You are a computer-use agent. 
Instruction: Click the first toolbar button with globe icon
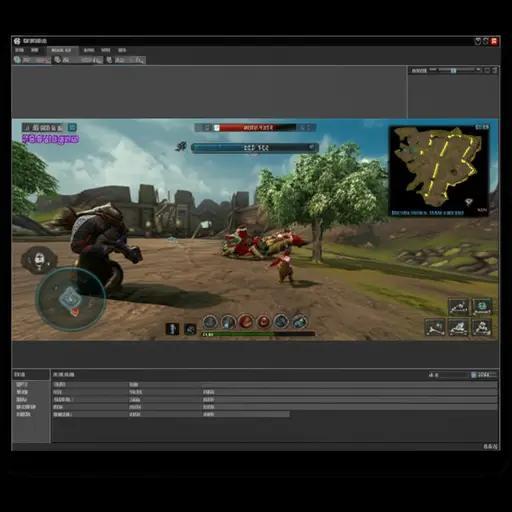(x=18, y=60)
